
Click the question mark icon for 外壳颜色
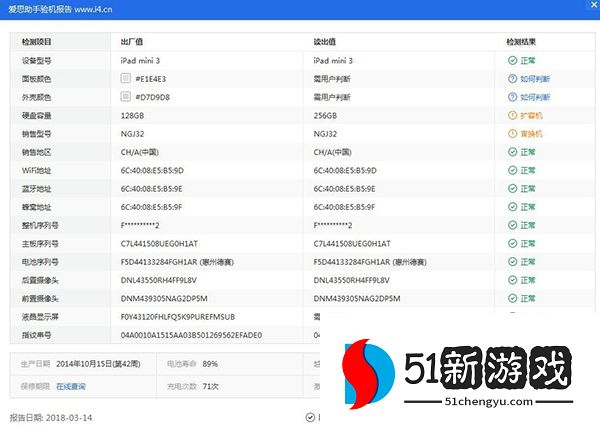[512, 97]
